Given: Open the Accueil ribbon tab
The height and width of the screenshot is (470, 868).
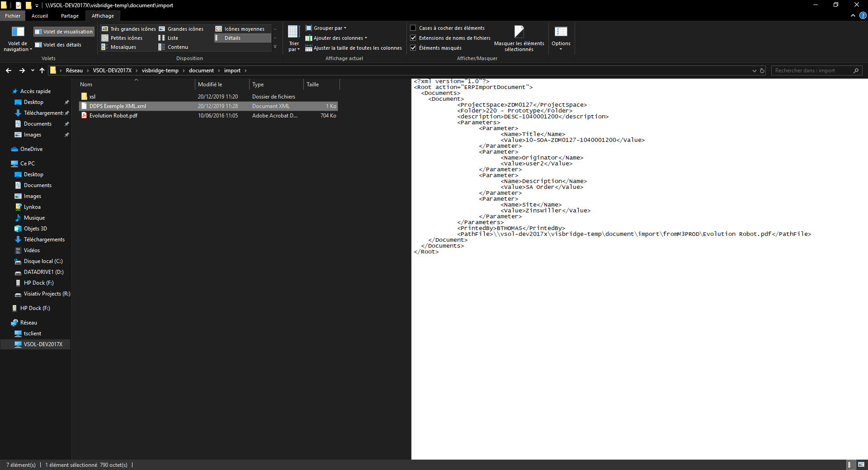Looking at the screenshot, I should (40, 16).
